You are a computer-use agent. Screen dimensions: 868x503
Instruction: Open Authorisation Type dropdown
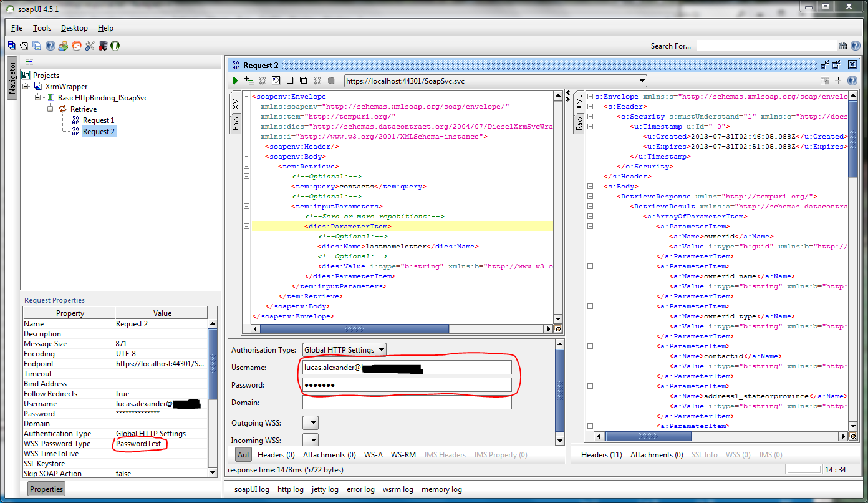(x=382, y=350)
